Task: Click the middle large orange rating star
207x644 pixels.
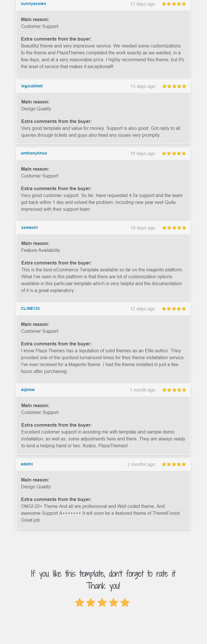Action: pyautogui.click(x=102, y=602)
